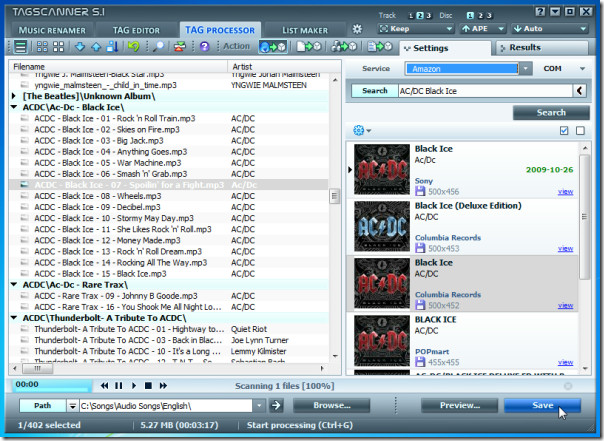Save cover of POPmart BLACK ICE 455x455
This screenshot has height=441, width=604.
[x=420, y=362]
